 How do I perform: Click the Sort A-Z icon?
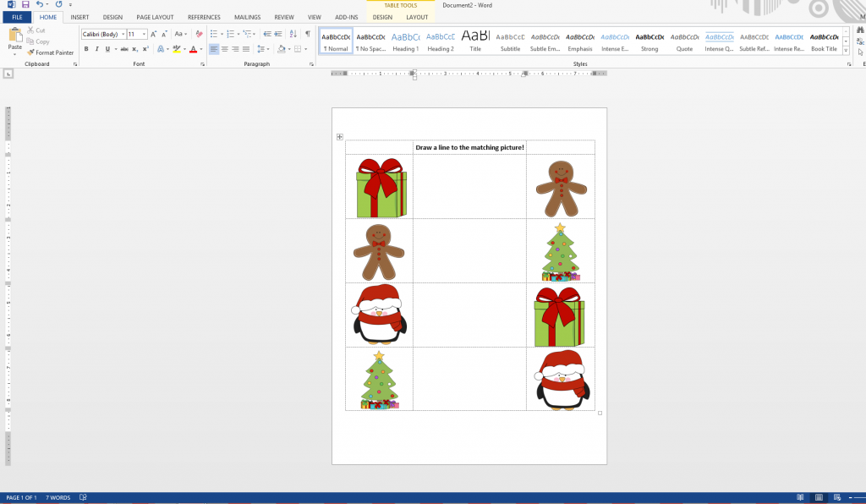click(x=293, y=34)
